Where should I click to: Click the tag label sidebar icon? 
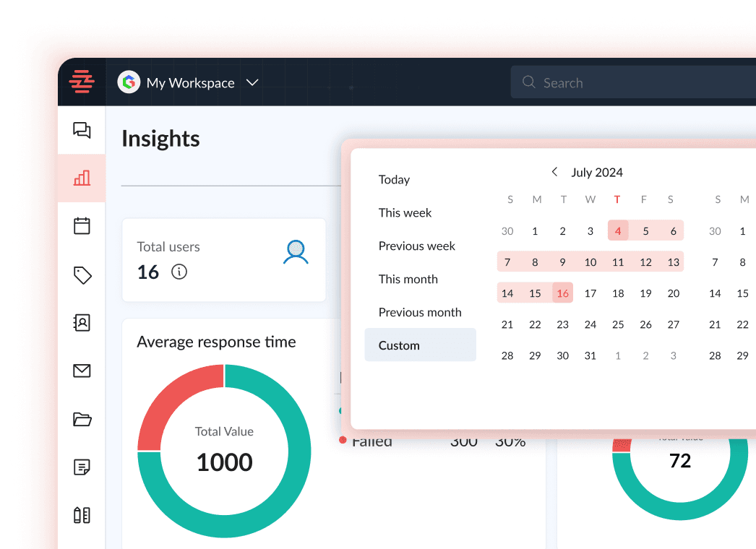pos(82,274)
